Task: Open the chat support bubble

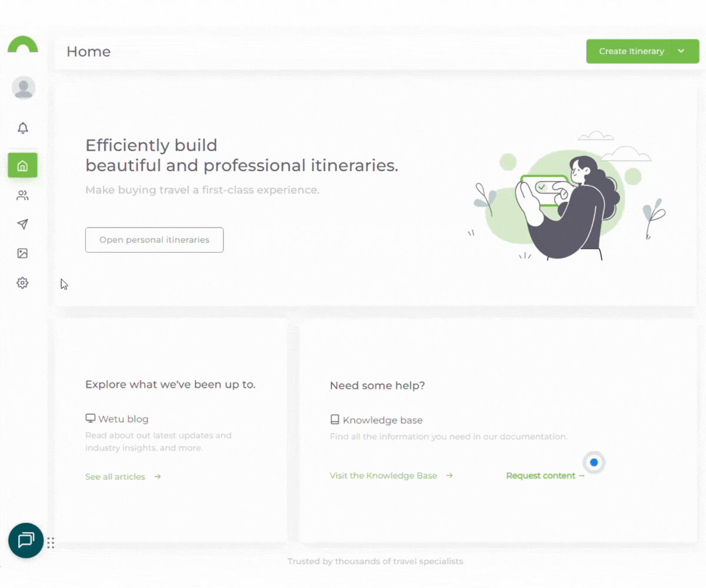Action: [x=26, y=540]
